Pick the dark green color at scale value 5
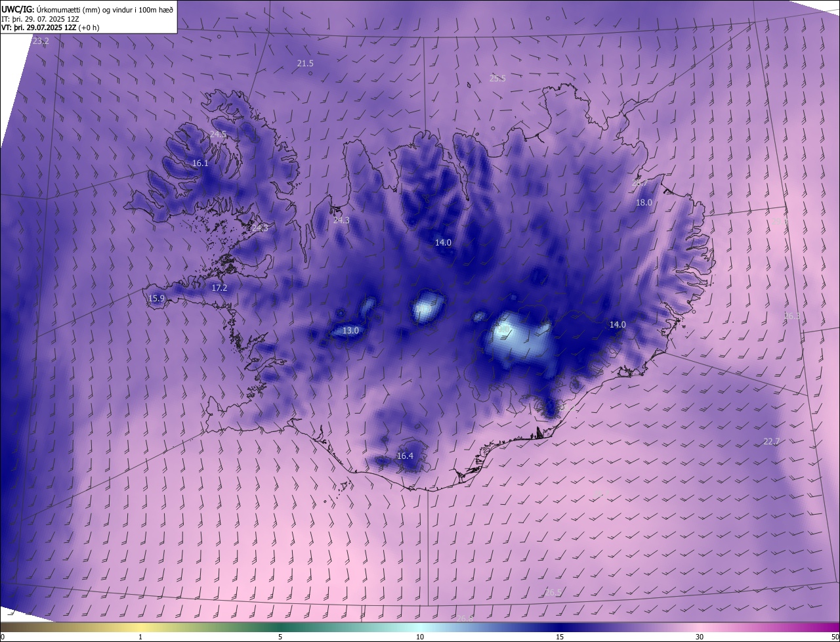 coord(280,627)
